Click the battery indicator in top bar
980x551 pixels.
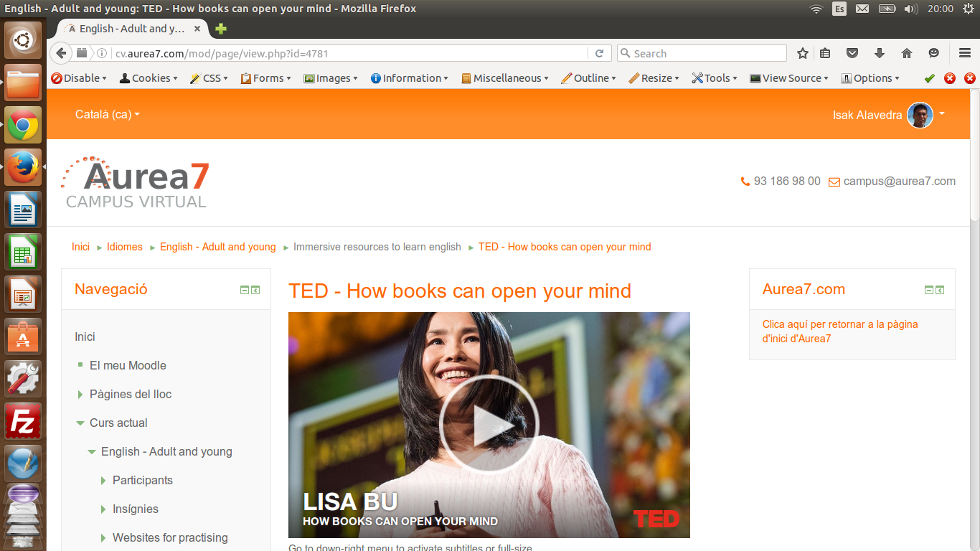click(x=887, y=9)
